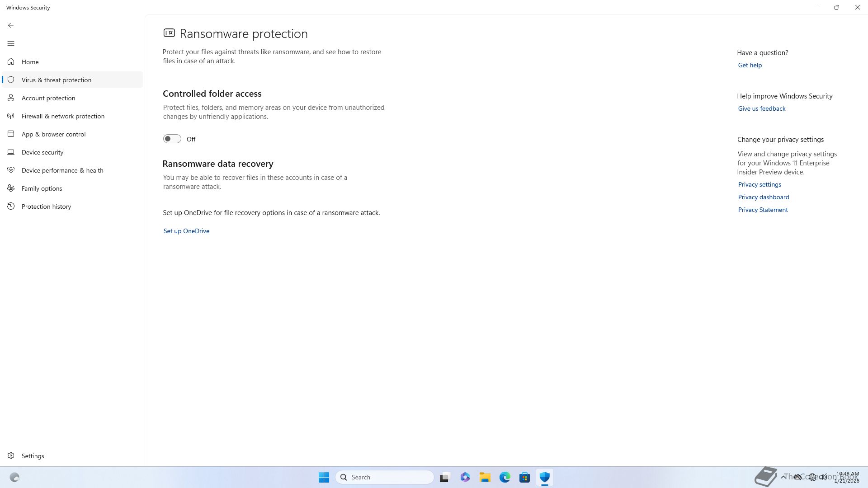Click the Home house icon
Viewport: 868px width, 488px height.
click(11, 61)
